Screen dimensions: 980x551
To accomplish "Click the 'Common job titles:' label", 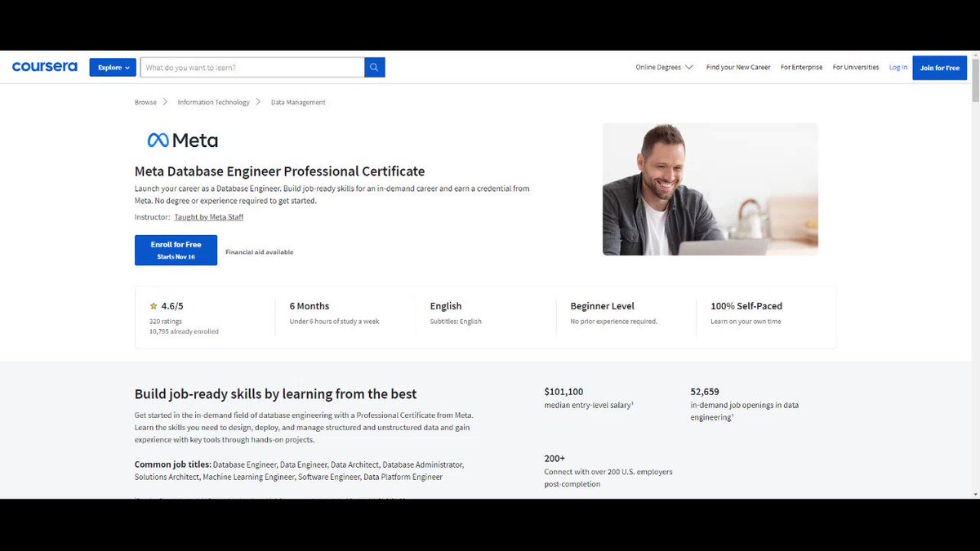I will 172,464.
